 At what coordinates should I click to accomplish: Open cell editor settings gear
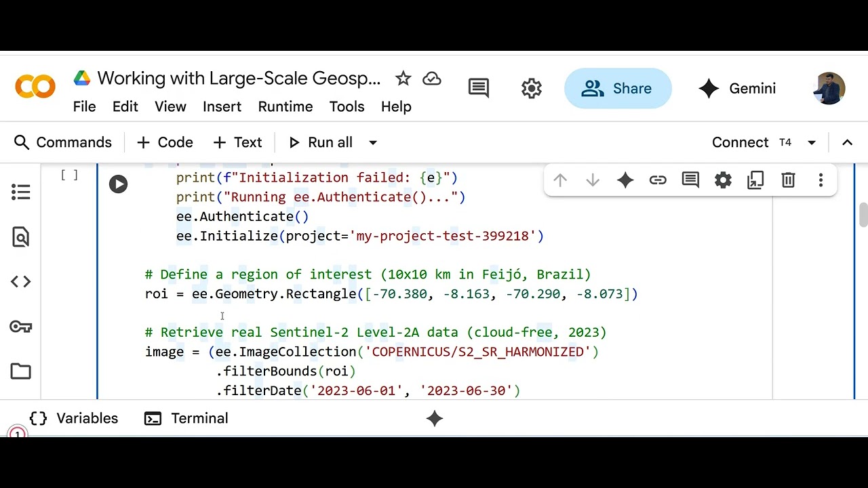723,180
